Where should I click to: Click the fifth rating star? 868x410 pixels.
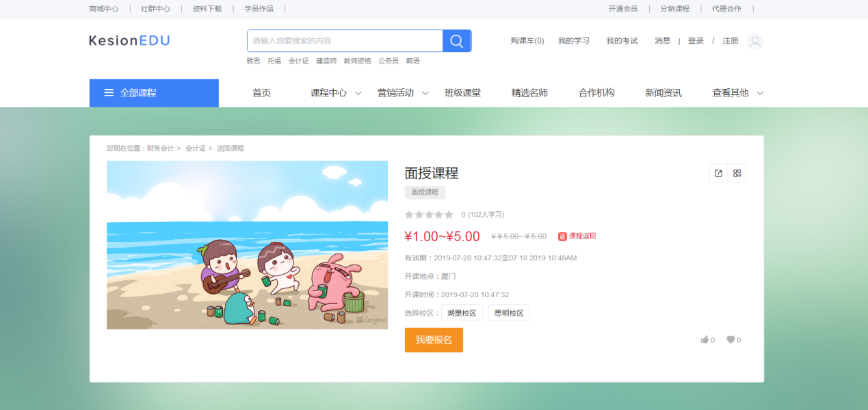[x=449, y=214]
